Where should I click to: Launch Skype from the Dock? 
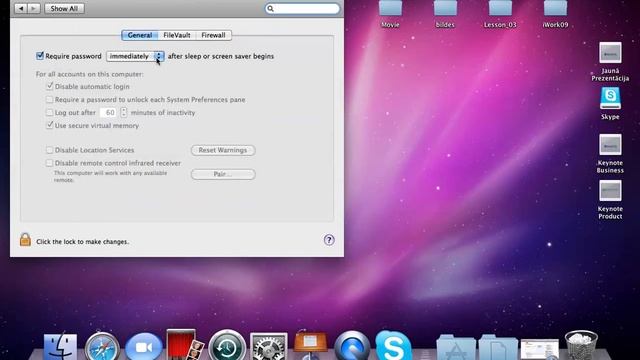pyautogui.click(x=393, y=346)
